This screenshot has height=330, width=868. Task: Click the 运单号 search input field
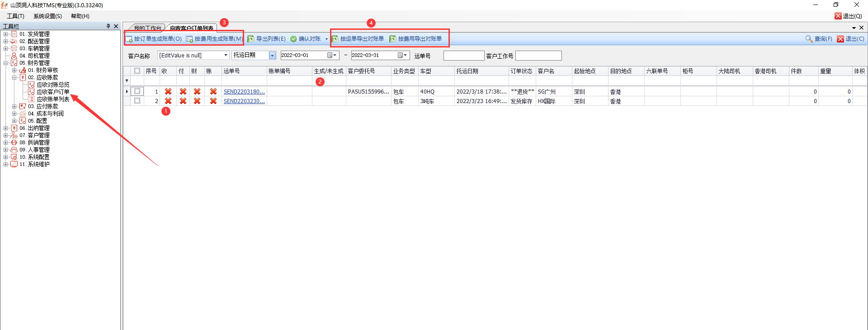click(x=463, y=56)
